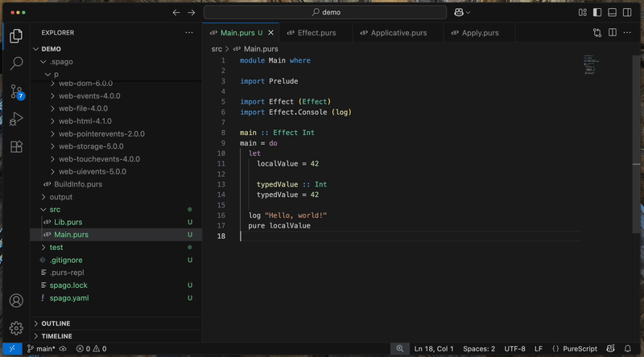Toggle the bottom panel
644x357 pixels.
[x=612, y=12]
